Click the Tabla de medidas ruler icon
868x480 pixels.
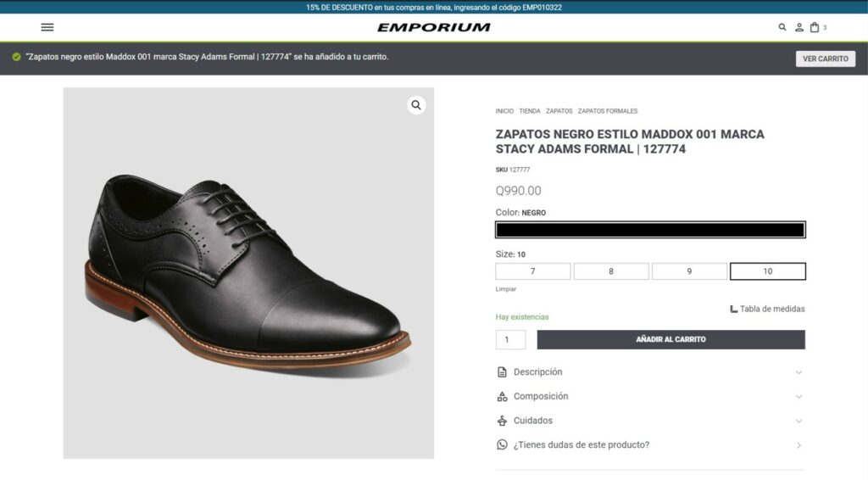coord(733,309)
